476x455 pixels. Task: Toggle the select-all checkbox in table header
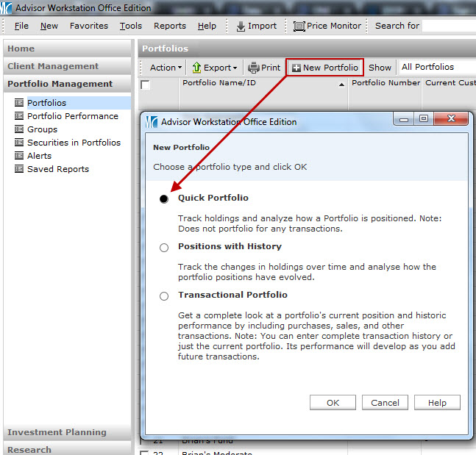(x=146, y=85)
